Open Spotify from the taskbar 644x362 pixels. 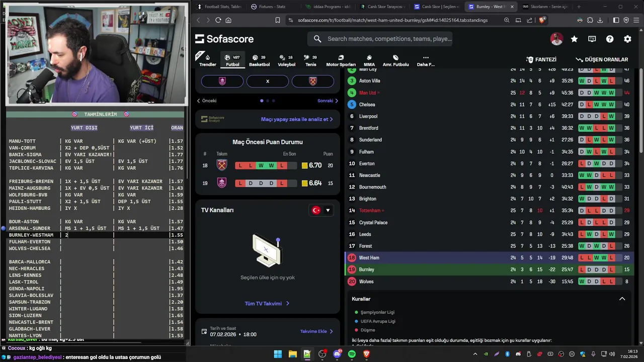(x=352, y=354)
